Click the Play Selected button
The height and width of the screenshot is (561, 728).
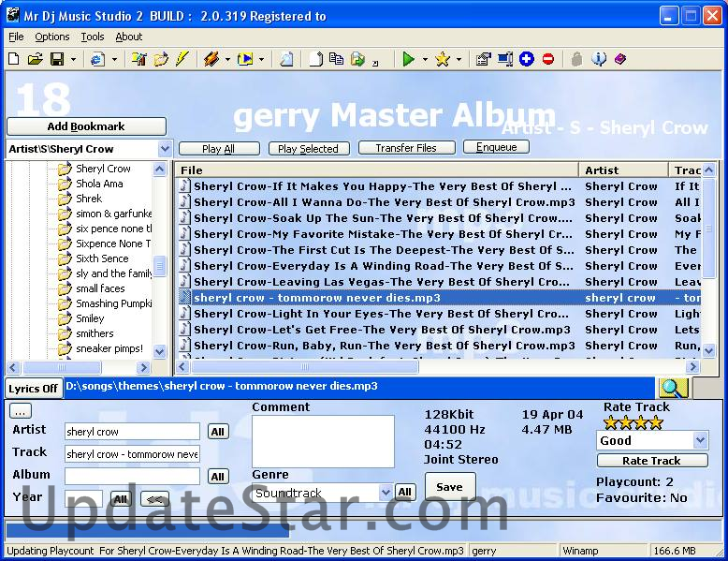click(308, 149)
